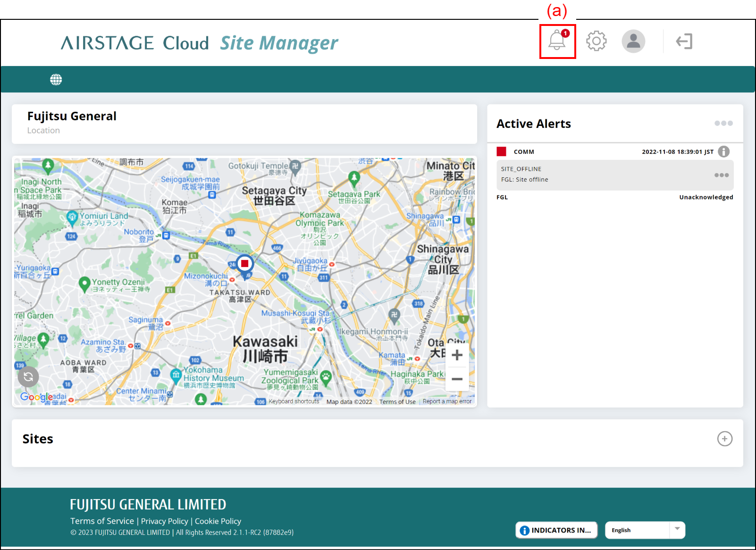Screen dimensions: 756x550
Task: Open the Terms of Service link
Action: coord(102,521)
